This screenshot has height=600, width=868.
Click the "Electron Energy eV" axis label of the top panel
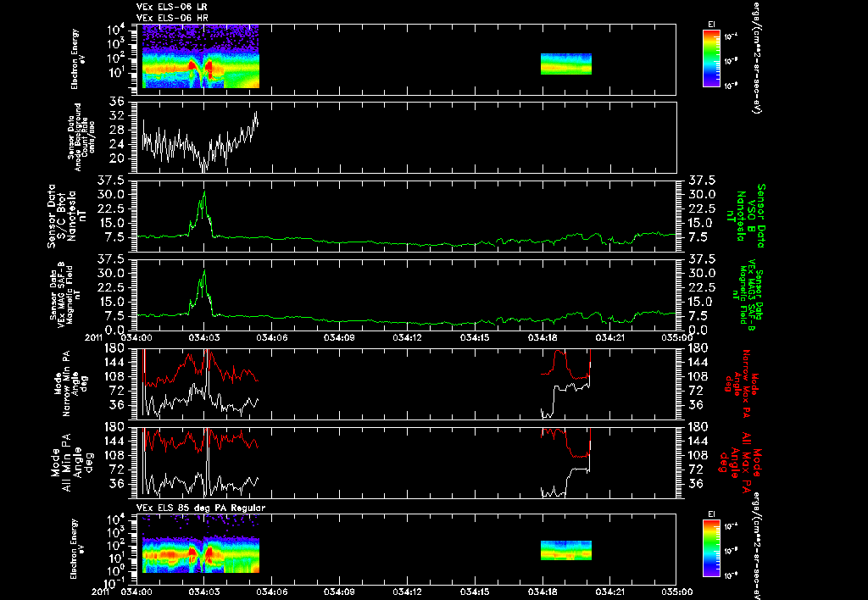[78, 59]
